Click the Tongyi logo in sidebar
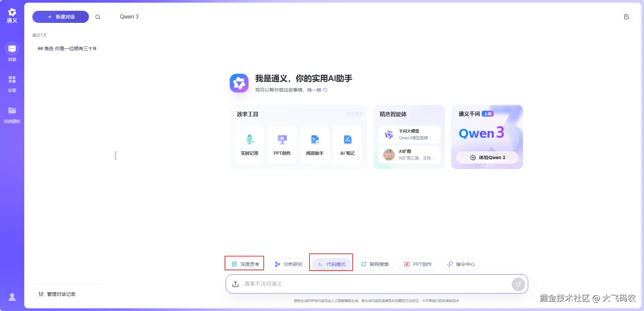This screenshot has width=644, height=311. (x=12, y=15)
